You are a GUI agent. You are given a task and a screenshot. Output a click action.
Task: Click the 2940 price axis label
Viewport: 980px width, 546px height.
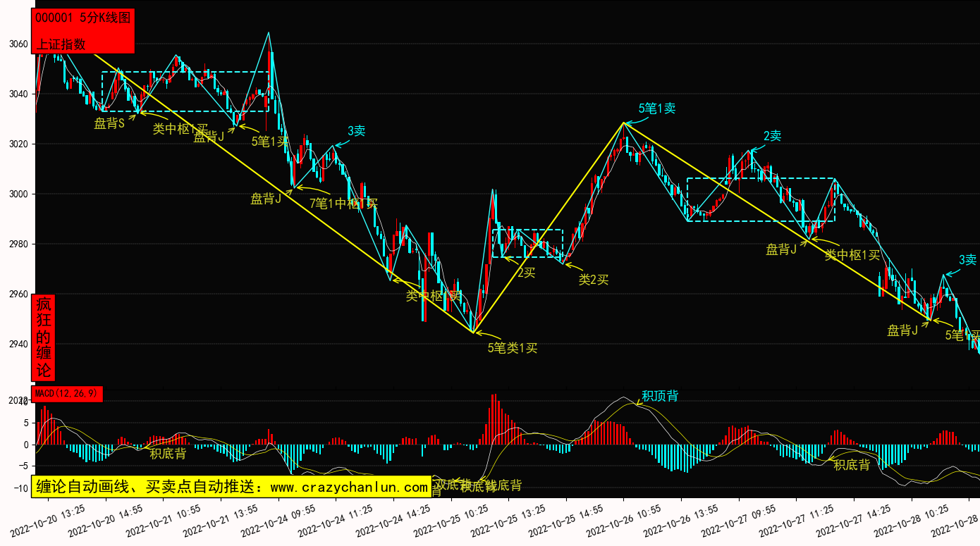(x=18, y=345)
